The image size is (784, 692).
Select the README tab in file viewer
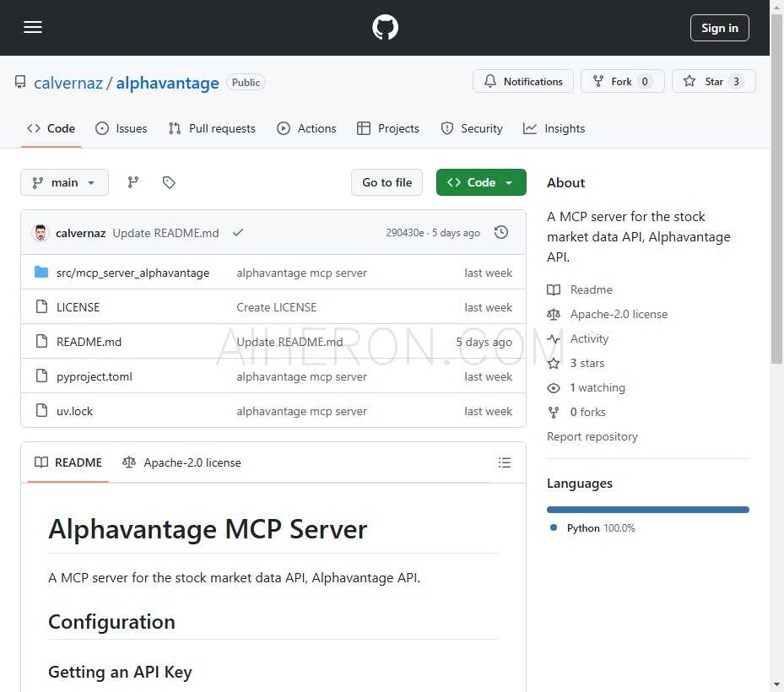[68, 462]
